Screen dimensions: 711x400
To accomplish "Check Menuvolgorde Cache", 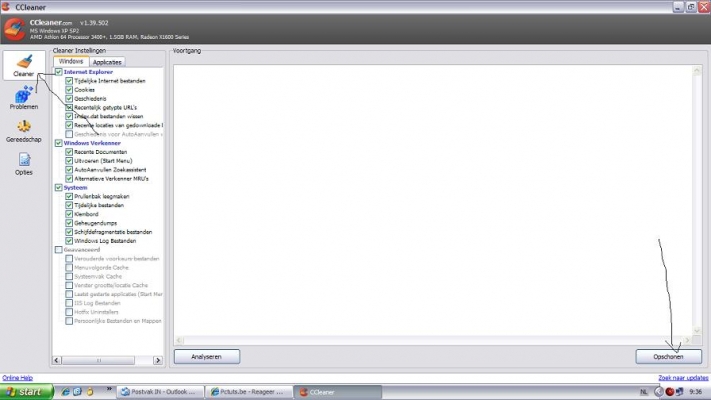I will pyautogui.click(x=69, y=268).
